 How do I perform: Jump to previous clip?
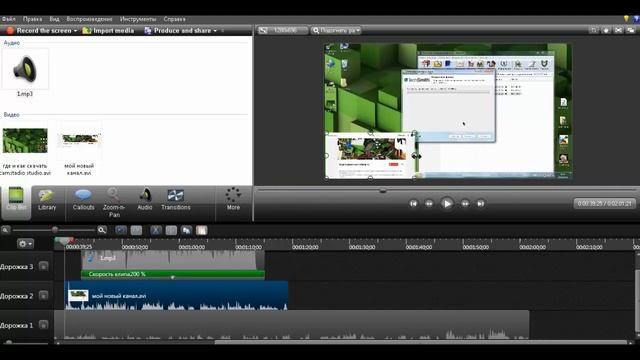(x=413, y=203)
